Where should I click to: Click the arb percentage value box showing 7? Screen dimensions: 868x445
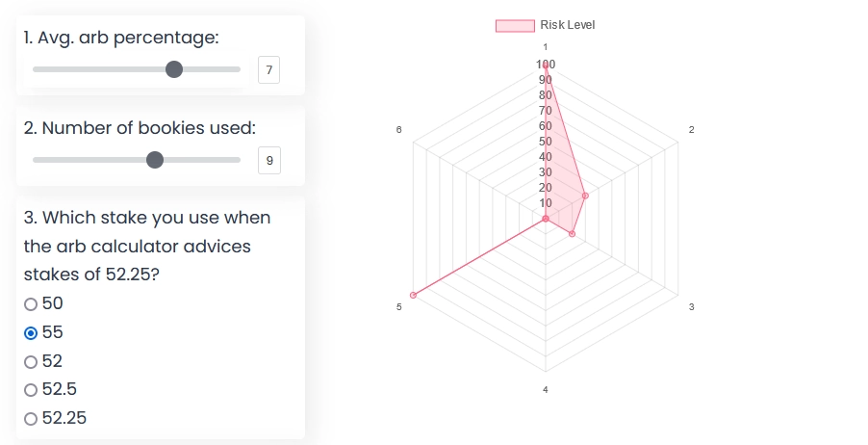pyautogui.click(x=269, y=69)
